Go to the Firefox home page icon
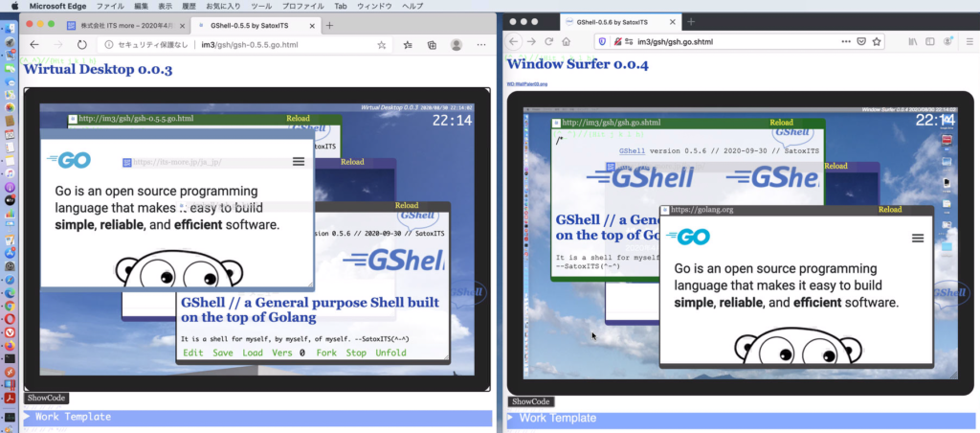This screenshot has width=980, height=433. click(567, 41)
